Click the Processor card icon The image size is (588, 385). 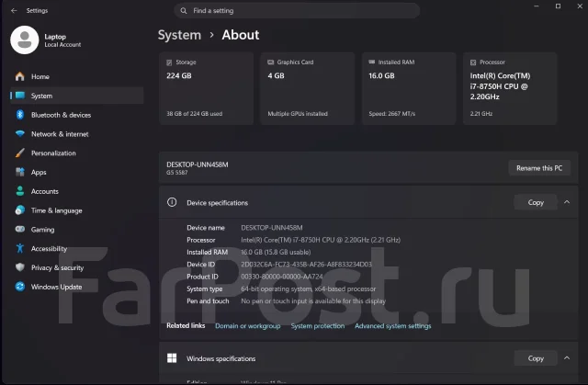click(x=473, y=62)
